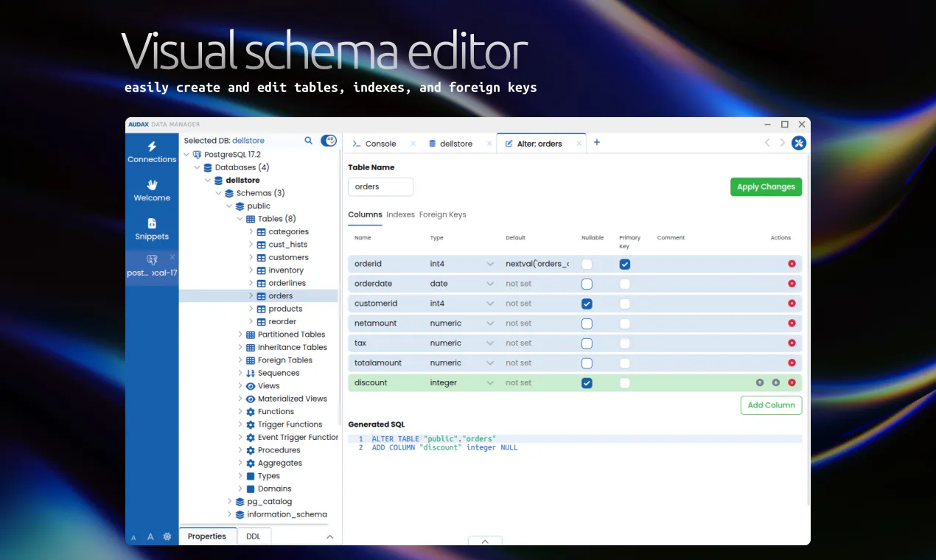This screenshot has height=560, width=936.
Task: Open the Indexes tab
Action: [400, 214]
